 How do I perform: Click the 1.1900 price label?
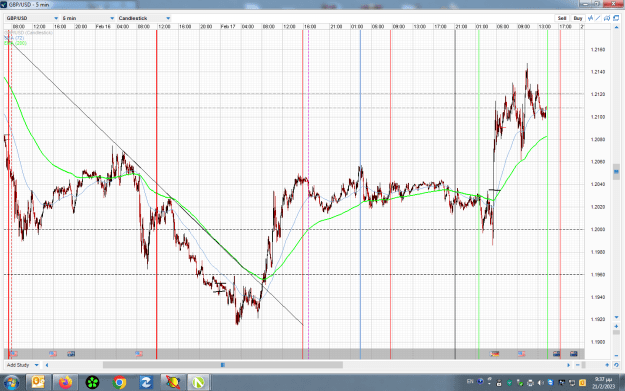(x=597, y=342)
